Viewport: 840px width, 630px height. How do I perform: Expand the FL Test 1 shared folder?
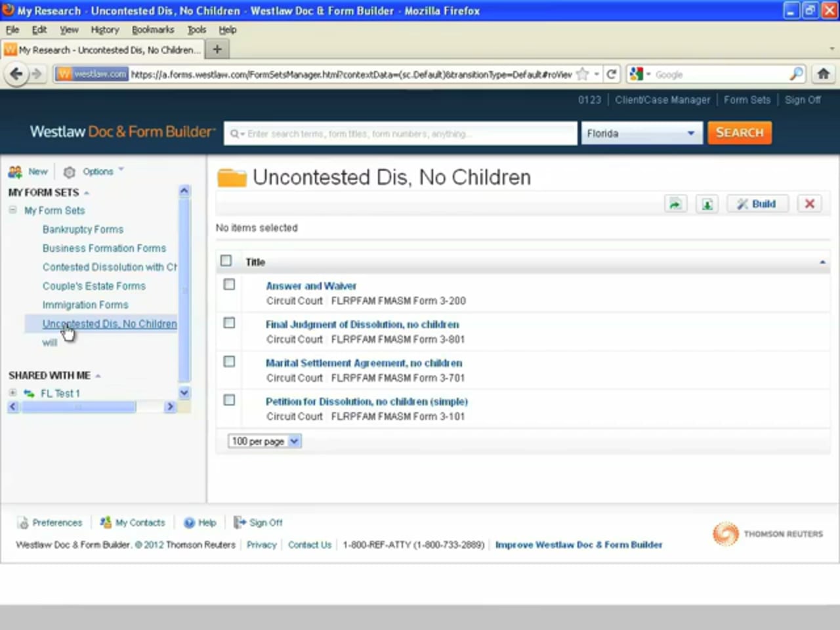(x=12, y=393)
